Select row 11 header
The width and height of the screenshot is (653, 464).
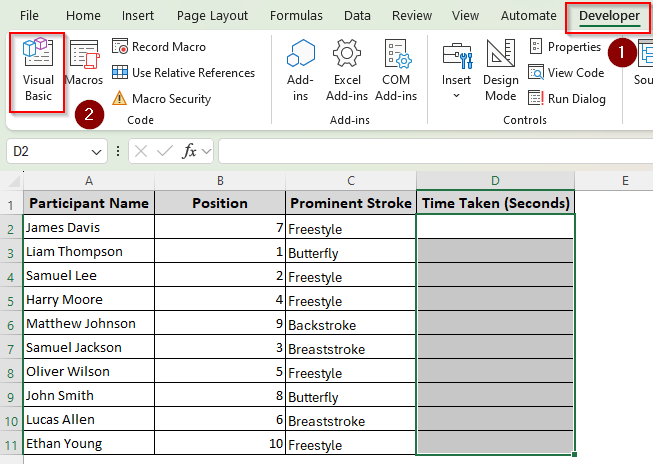pos(11,444)
